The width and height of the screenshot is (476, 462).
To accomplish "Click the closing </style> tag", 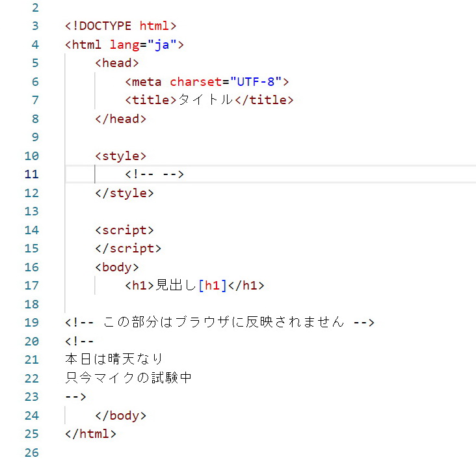I will pyautogui.click(x=124, y=193).
